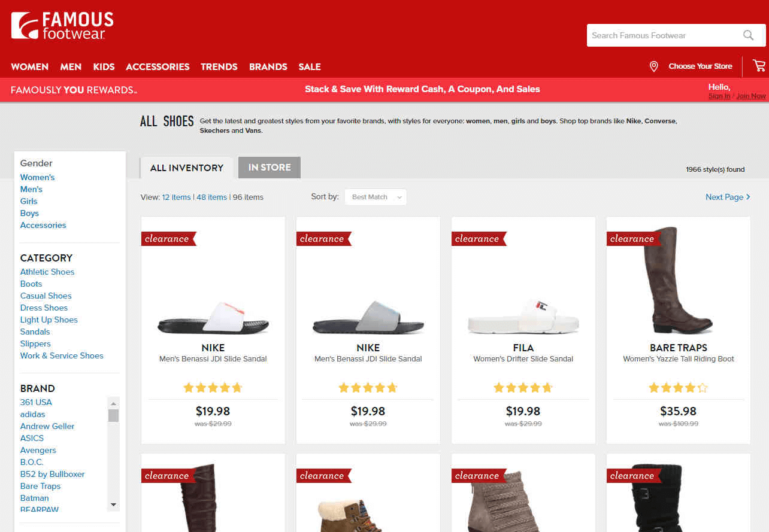Open the Brands menu
The image size is (769, 532).
[268, 66]
